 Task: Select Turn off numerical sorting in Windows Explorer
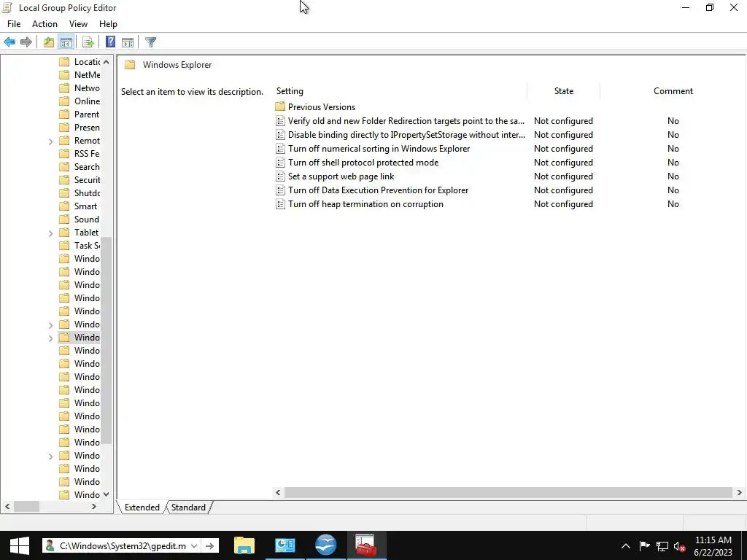coord(379,149)
